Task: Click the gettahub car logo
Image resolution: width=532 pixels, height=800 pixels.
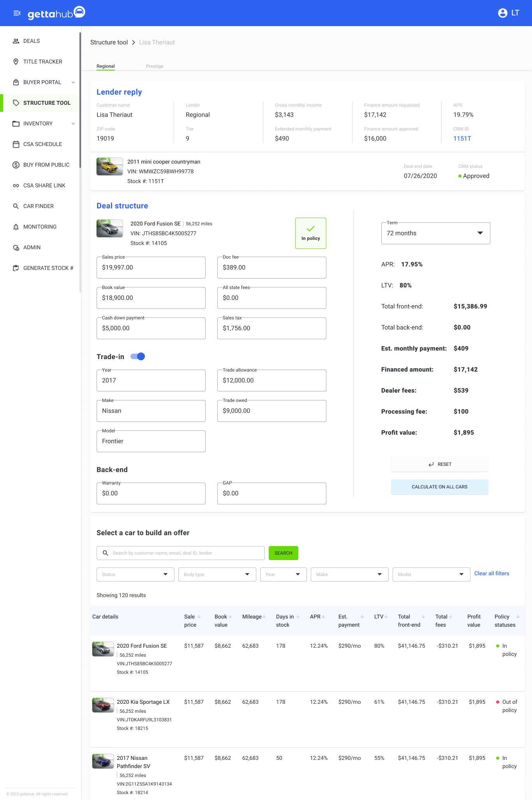Action: click(79, 12)
